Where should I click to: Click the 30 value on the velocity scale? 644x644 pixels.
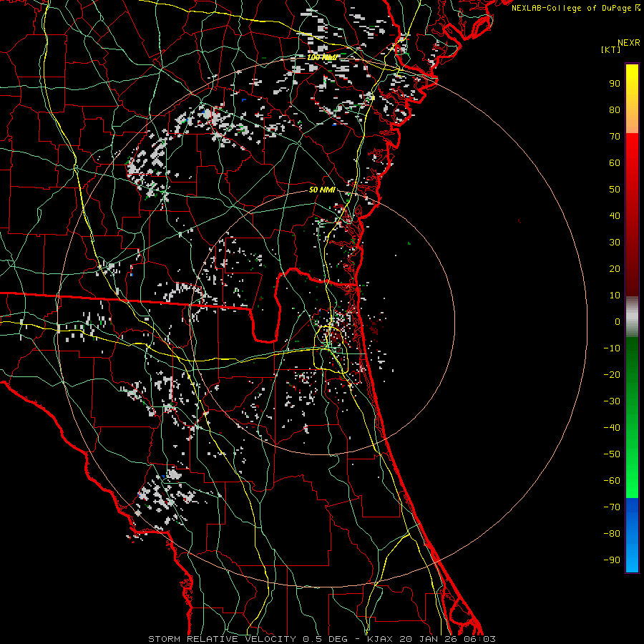click(x=615, y=243)
